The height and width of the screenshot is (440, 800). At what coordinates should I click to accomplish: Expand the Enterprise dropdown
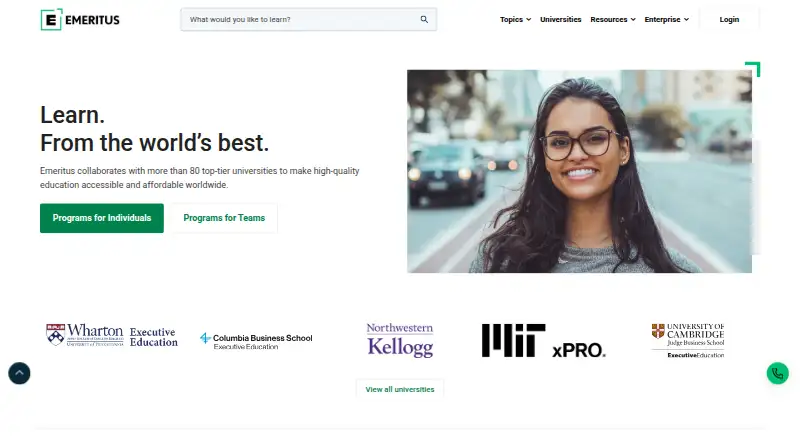666,19
